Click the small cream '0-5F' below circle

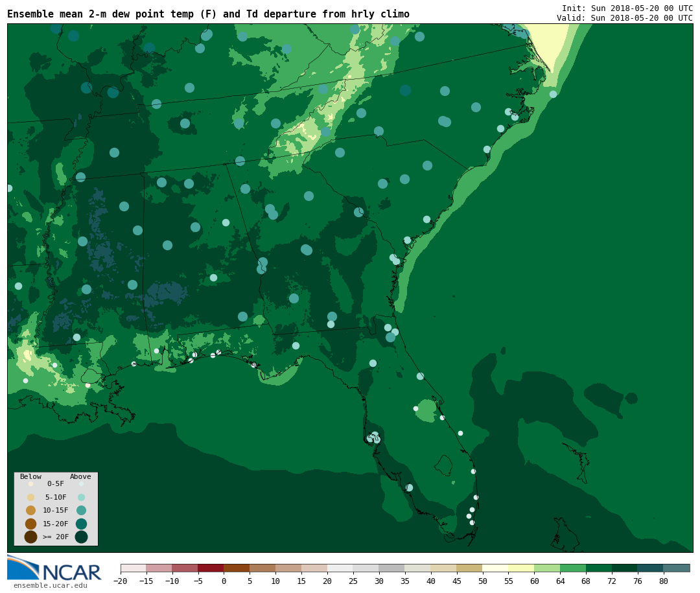[31, 483]
